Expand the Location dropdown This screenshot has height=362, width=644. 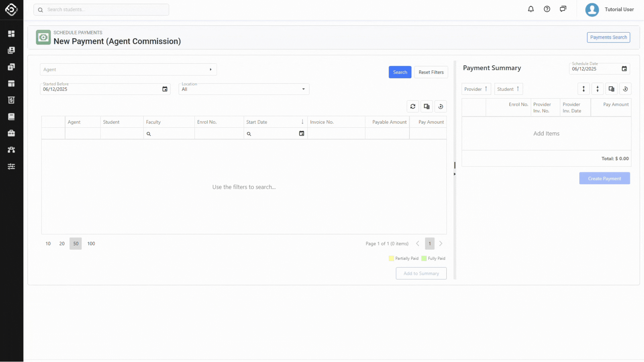303,89
